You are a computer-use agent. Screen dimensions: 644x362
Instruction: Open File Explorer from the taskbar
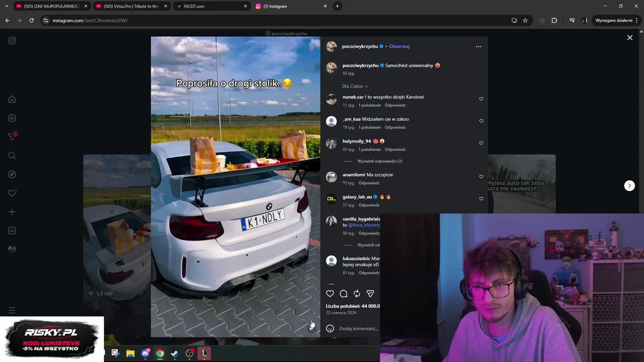tap(130, 353)
